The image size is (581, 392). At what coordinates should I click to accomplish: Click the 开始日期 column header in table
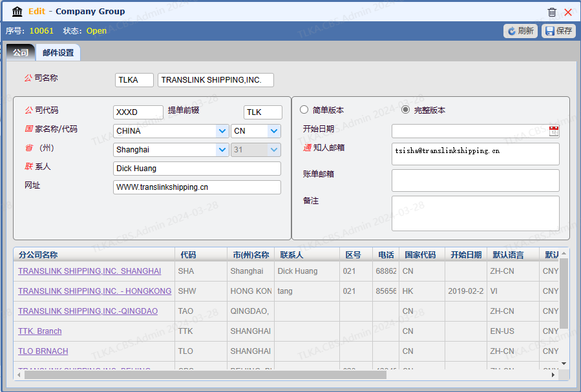click(466, 254)
